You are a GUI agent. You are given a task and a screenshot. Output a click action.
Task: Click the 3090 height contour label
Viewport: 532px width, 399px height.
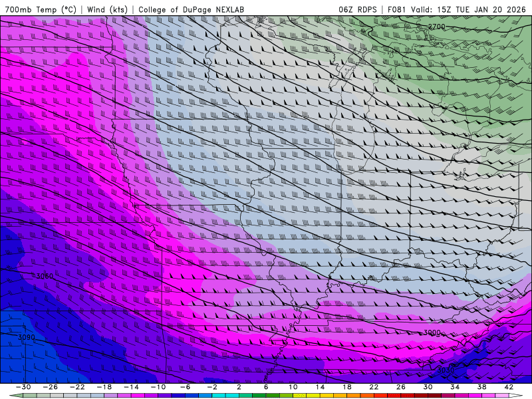tap(27, 337)
